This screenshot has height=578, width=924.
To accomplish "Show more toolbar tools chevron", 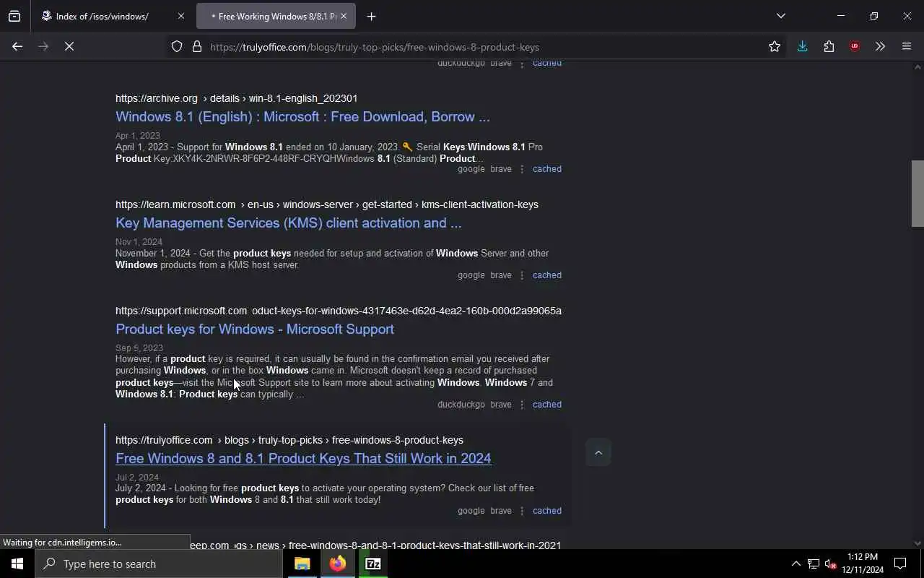I will [880, 47].
